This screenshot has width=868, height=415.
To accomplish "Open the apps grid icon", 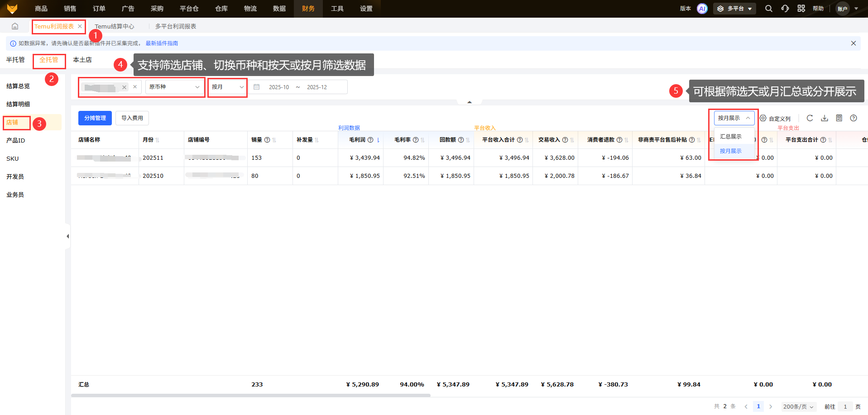I will pyautogui.click(x=801, y=9).
